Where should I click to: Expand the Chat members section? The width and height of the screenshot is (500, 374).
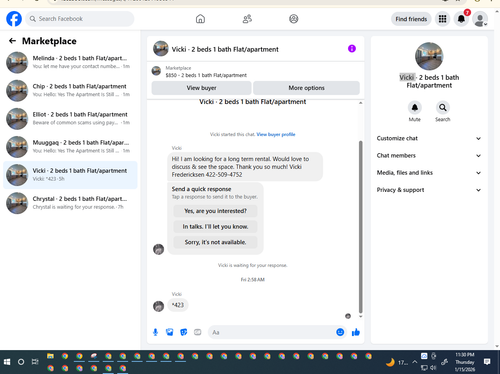pos(429,156)
